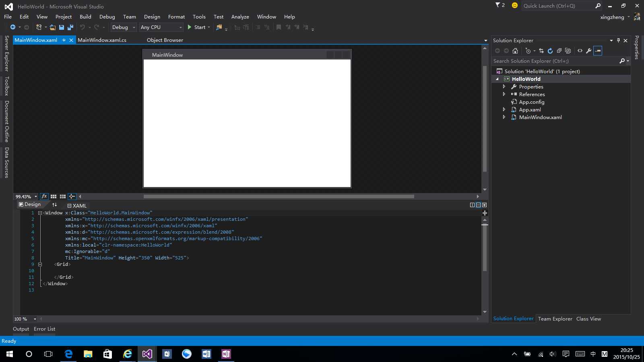This screenshot has height=362, width=644.
Task: Open the Build menu
Action: click(x=85, y=16)
